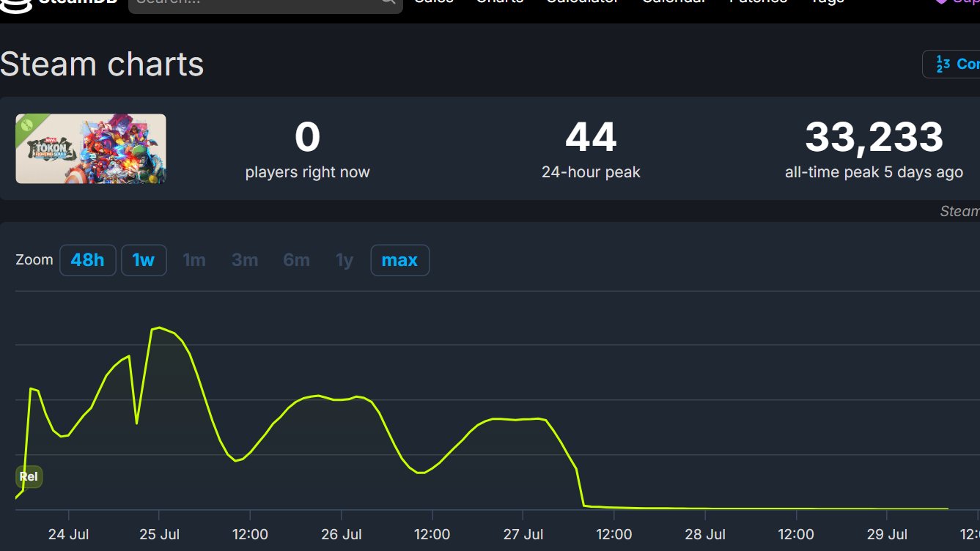
Task: Set chart zoom to 48h
Action: tap(88, 260)
